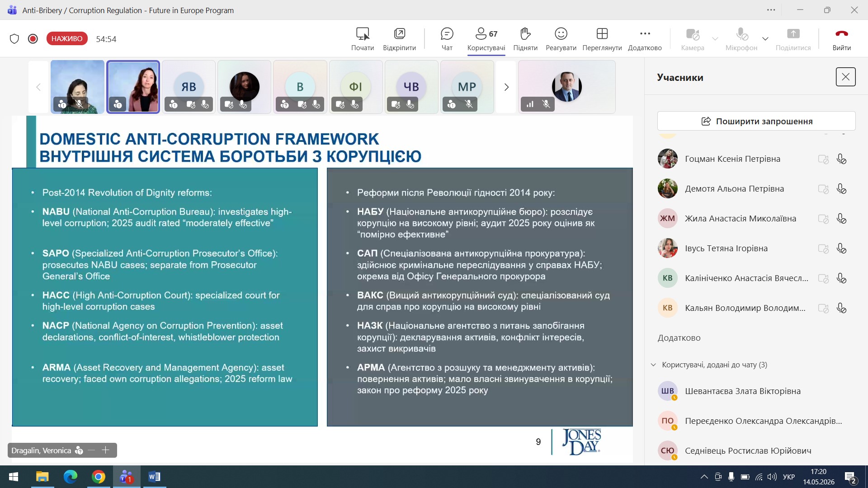Image resolution: width=868 pixels, height=488 pixels.
Task: Click the Додатково section heading
Action: click(x=679, y=338)
